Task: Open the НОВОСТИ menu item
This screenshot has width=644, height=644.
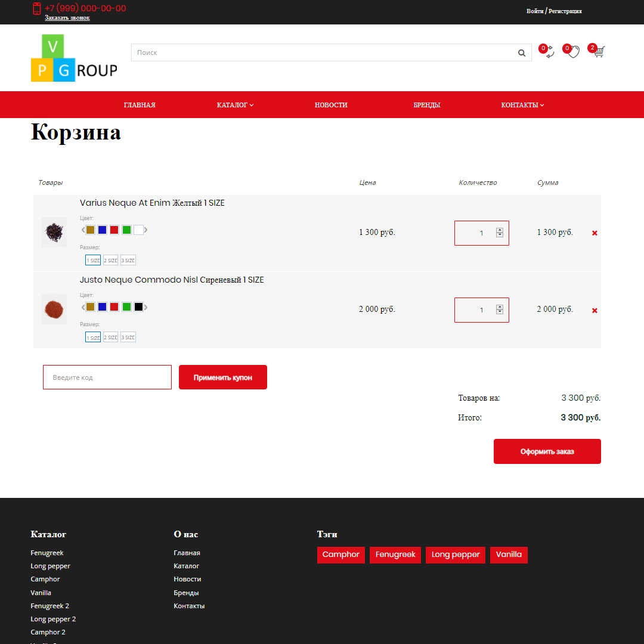Action: [x=331, y=104]
